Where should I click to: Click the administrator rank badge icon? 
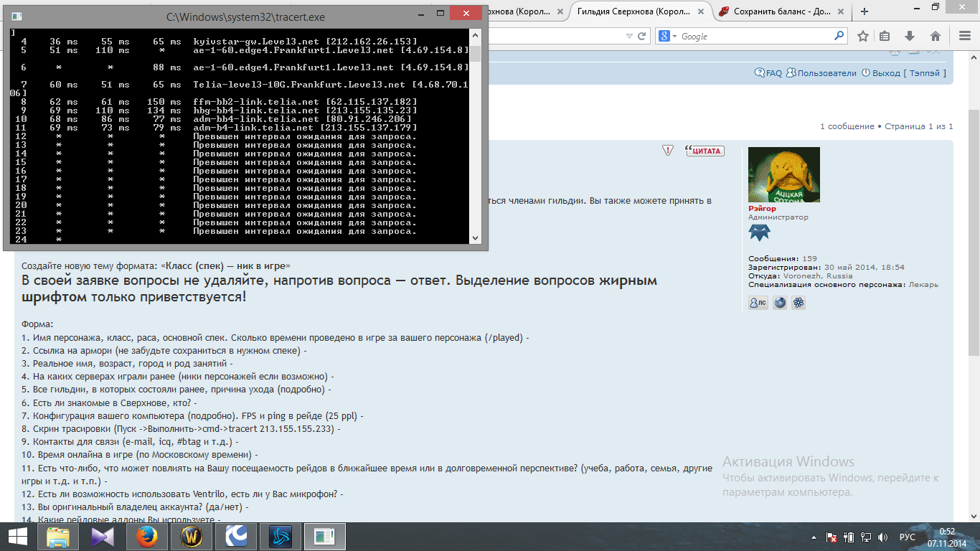tap(759, 232)
